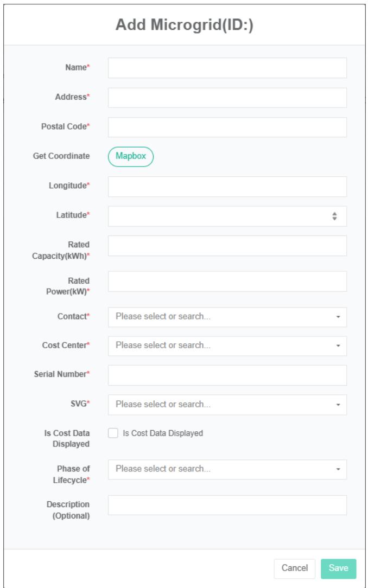This screenshot has height=588, width=368.
Task: Click the Rated Power(kW) field
Action: click(227, 281)
